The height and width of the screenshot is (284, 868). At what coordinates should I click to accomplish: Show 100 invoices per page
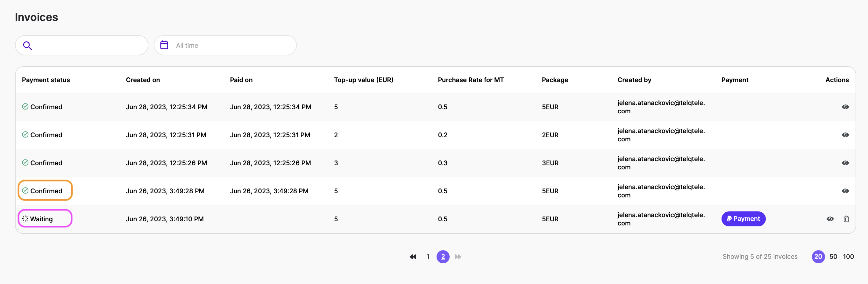pos(848,257)
